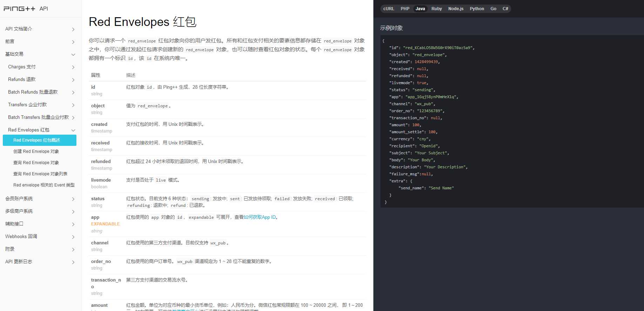Select Batch Refunds 批量退款 in sidebar
This screenshot has height=311, width=644.
tap(33, 92)
